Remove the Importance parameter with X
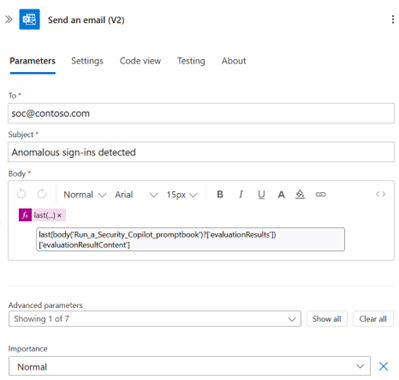 pos(383,366)
